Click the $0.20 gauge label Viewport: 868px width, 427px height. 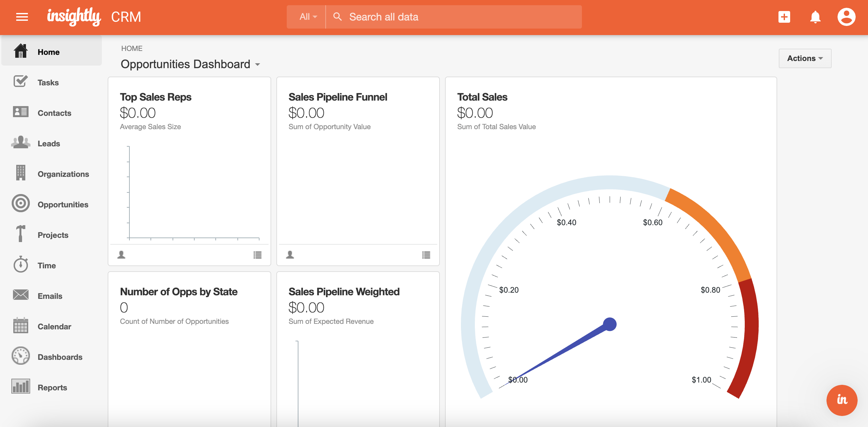tap(509, 290)
